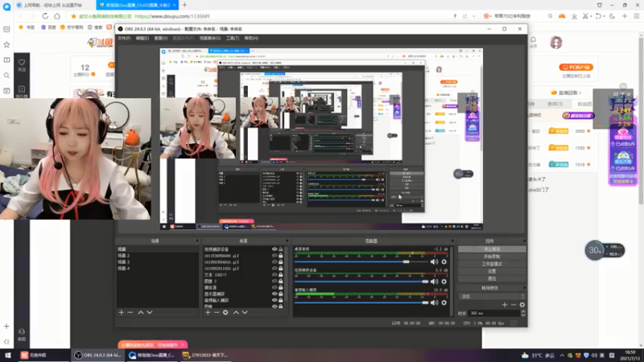Open OBS 设置 from the controls panel

coord(492,271)
